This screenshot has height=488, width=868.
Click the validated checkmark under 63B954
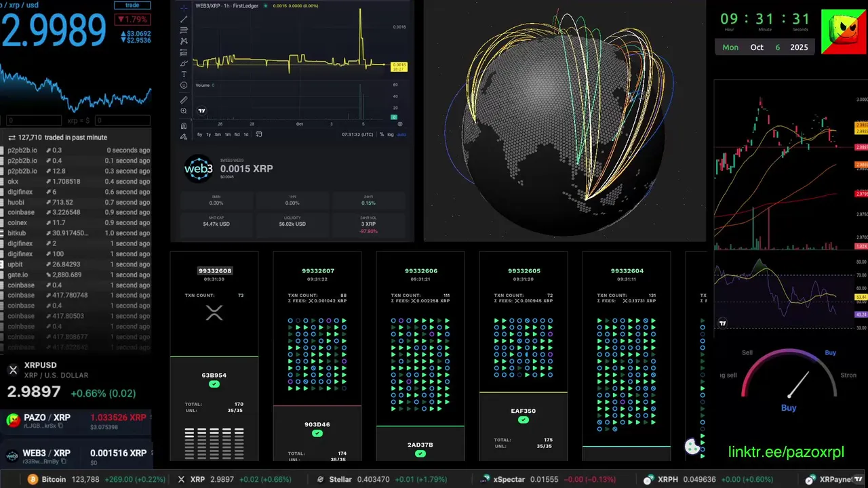click(214, 384)
